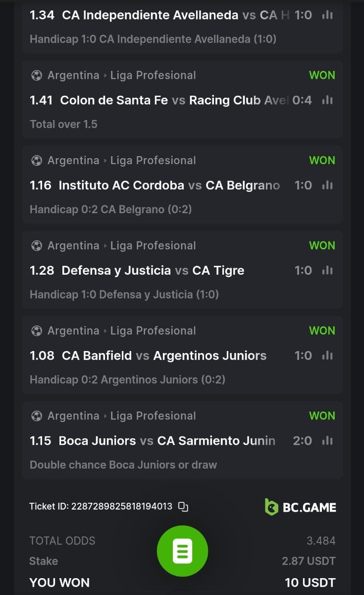The image size is (364, 595).
Task: Tap the green bet slip floating button
Action: point(182,551)
